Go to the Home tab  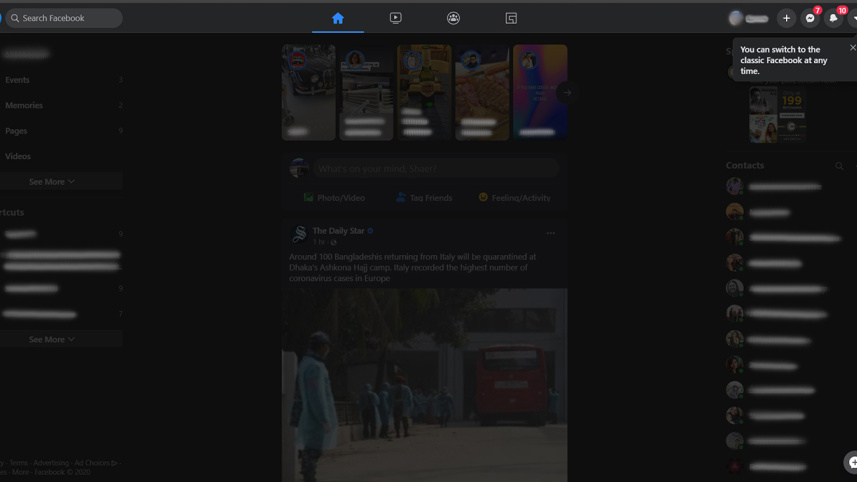coord(337,18)
